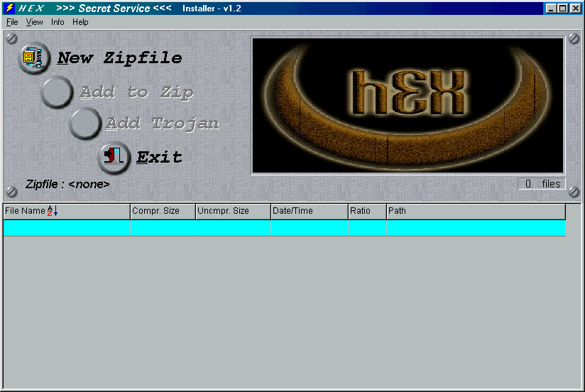Click the Add to Zip round button

(57, 92)
